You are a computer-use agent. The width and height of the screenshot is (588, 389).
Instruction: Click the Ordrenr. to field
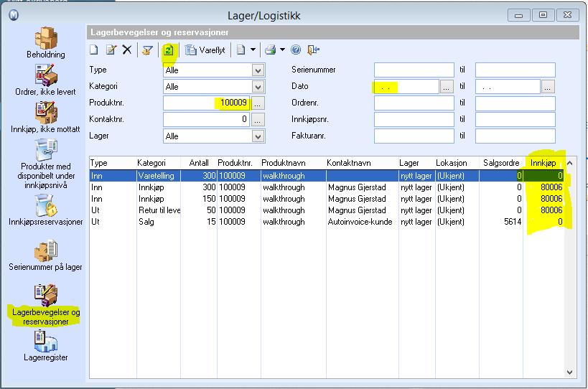pyautogui.click(x=515, y=103)
